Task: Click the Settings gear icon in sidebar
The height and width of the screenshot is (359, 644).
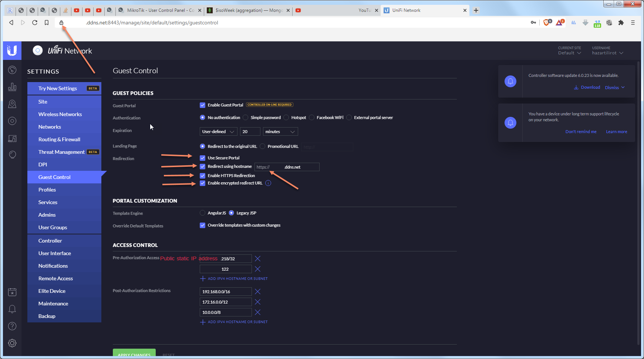Action: [12, 343]
